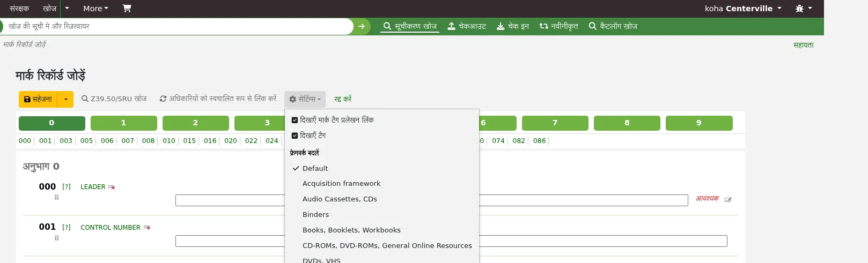The image size is (868, 263).
Task: Select the cataloging search tab
Action: 410,26
